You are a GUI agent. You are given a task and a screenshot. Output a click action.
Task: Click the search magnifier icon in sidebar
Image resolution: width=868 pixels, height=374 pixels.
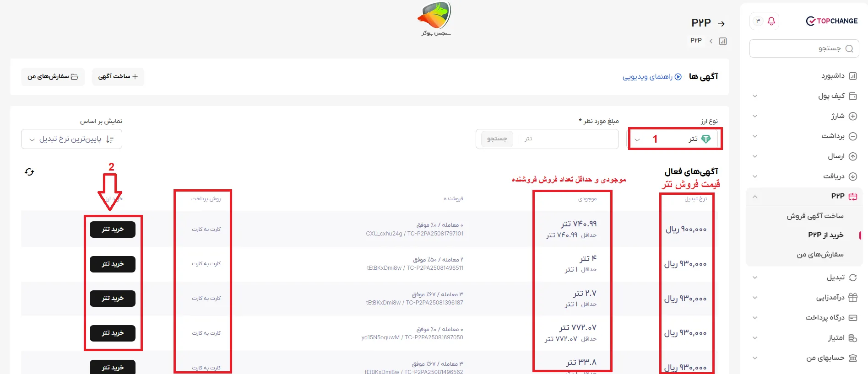[x=849, y=48]
